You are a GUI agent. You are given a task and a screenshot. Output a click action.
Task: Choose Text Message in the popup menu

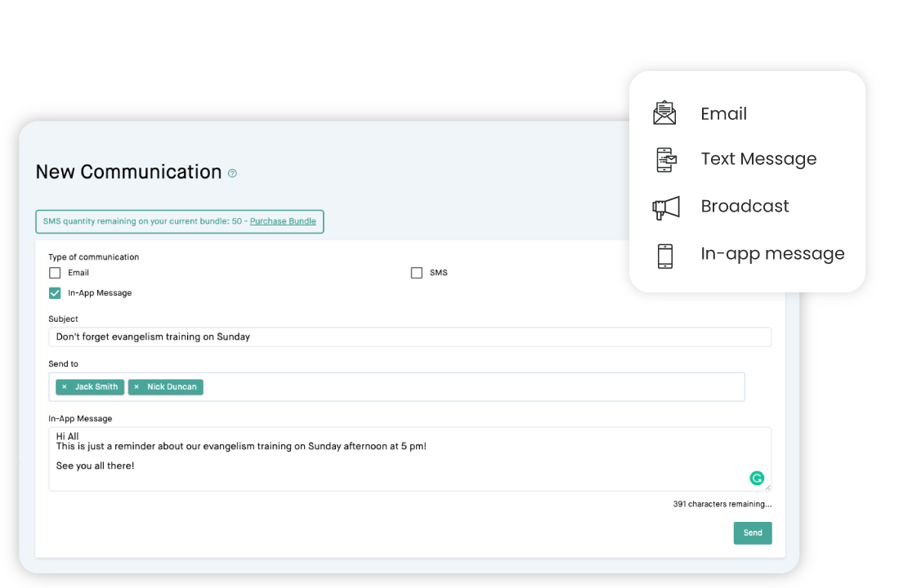758,158
